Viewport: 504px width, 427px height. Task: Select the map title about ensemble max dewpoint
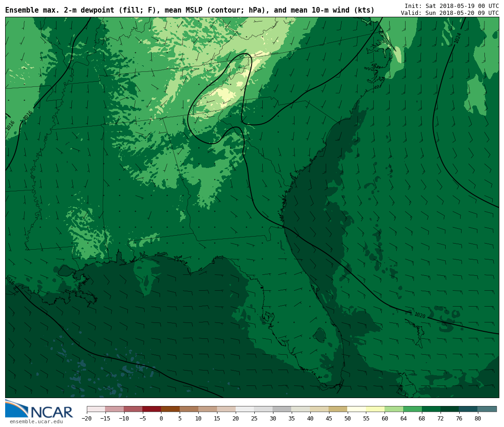click(189, 10)
